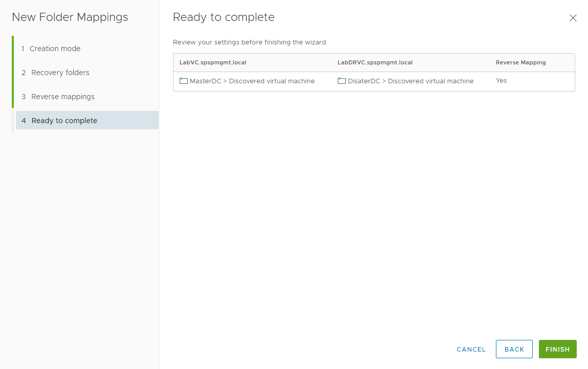Click the New Folder Mappings wizard title
588x369 pixels.
coord(70,17)
